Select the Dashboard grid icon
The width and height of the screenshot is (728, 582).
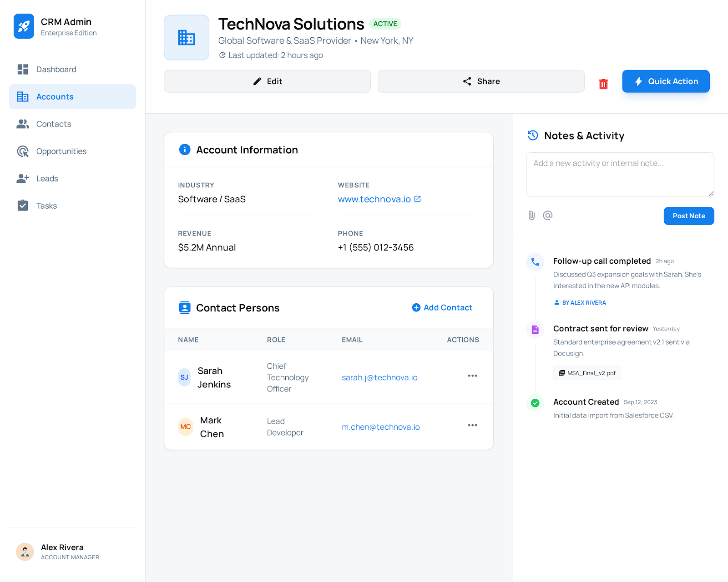22,69
